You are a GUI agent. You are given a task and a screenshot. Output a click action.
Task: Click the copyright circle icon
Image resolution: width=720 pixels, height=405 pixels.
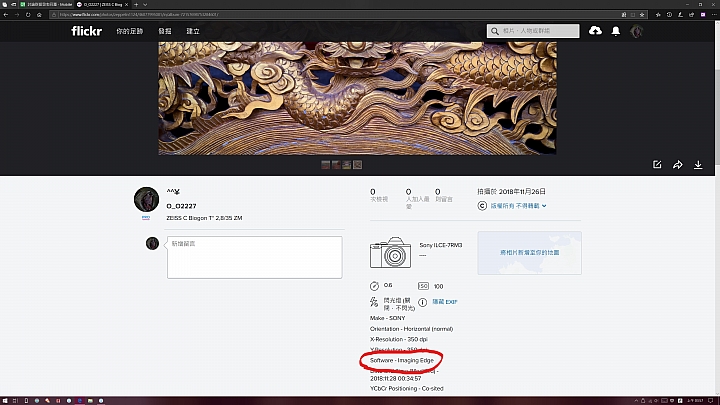tap(482, 206)
